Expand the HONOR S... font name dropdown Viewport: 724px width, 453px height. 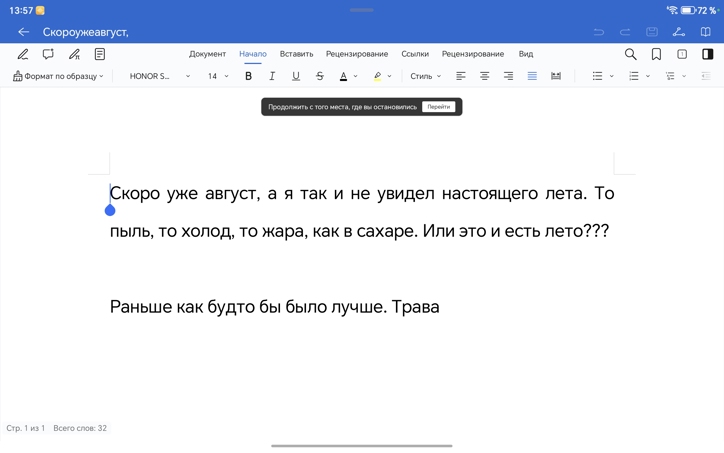point(159,76)
